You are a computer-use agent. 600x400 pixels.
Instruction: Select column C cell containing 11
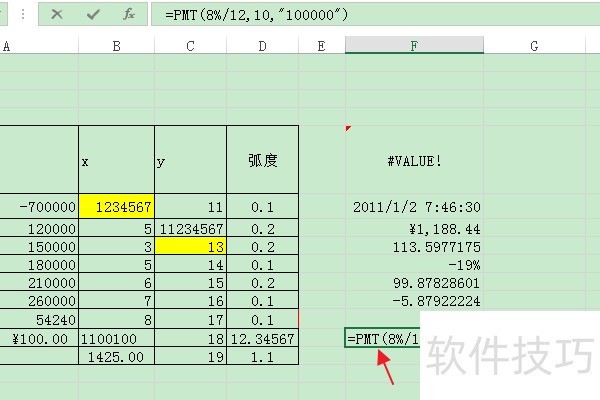[x=190, y=206]
